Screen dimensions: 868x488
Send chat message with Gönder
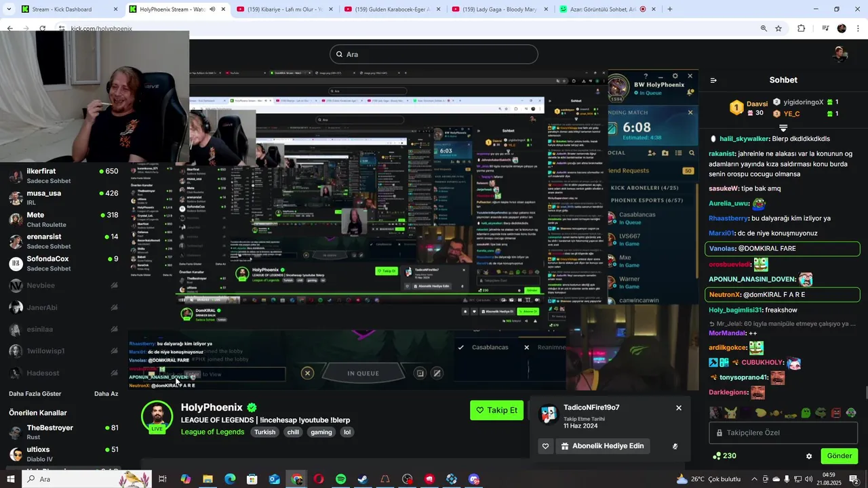tap(840, 455)
